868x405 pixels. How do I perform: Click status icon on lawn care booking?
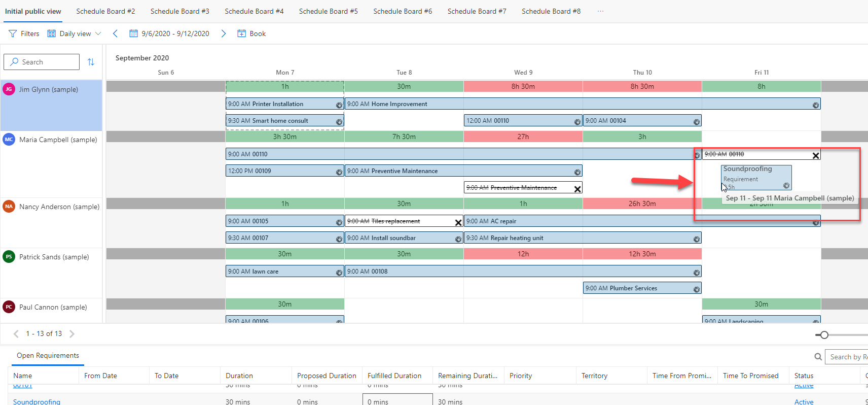pyautogui.click(x=339, y=273)
